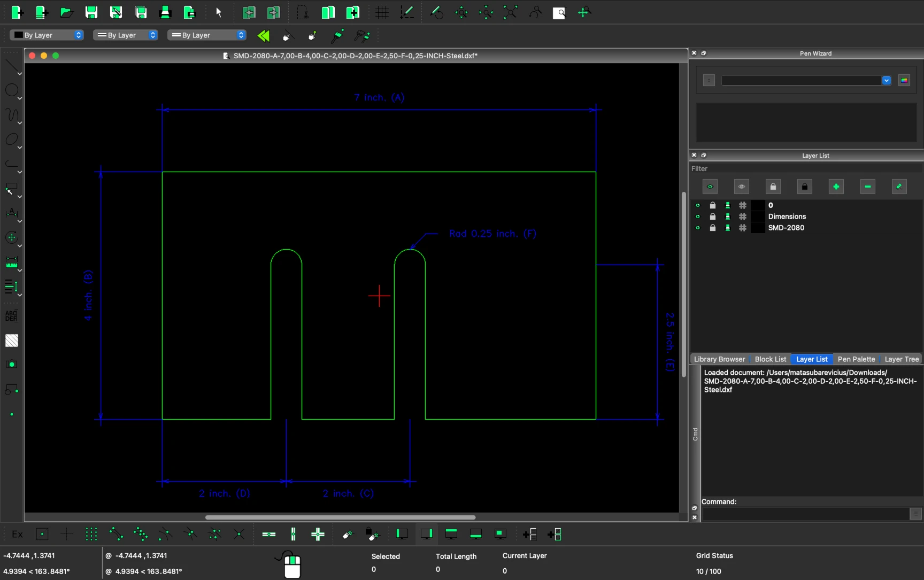Click the Print icon in top toolbar
The width and height of the screenshot is (924, 580).
(165, 12)
